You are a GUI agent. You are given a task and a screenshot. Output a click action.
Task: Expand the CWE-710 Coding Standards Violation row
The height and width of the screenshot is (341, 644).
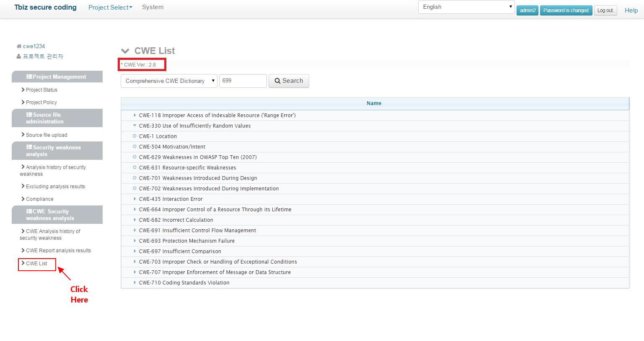click(x=134, y=282)
